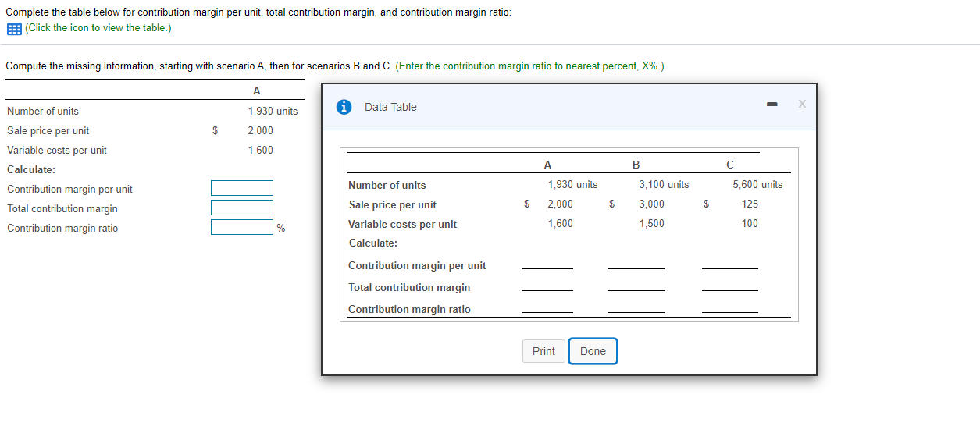980x433 pixels.
Task: Select the green nearest-percent hint text
Action: 530,66
